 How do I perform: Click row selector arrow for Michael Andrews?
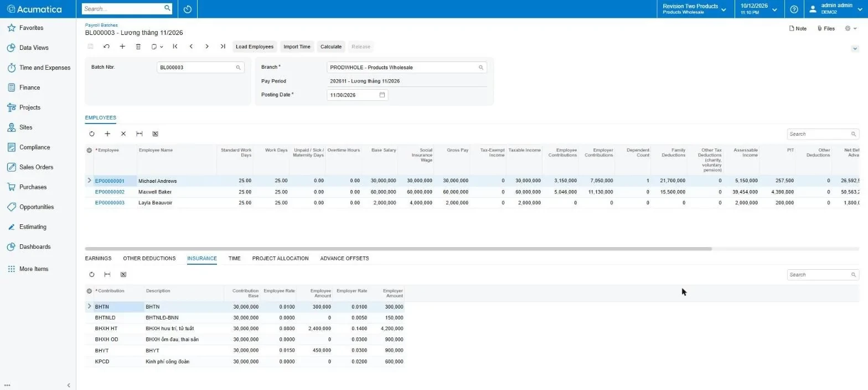click(x=89, y=181)
